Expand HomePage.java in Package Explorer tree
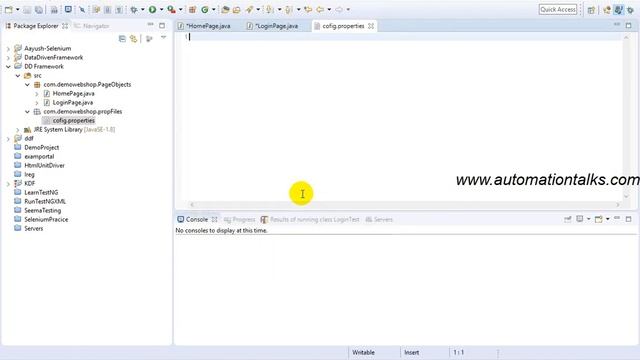 37,93
